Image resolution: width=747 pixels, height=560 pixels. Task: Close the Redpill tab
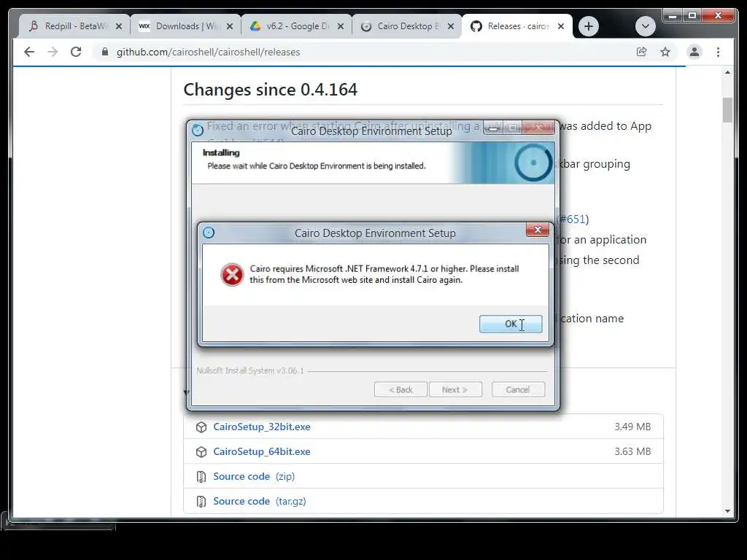pyautogui.click(x=119, y=26)
